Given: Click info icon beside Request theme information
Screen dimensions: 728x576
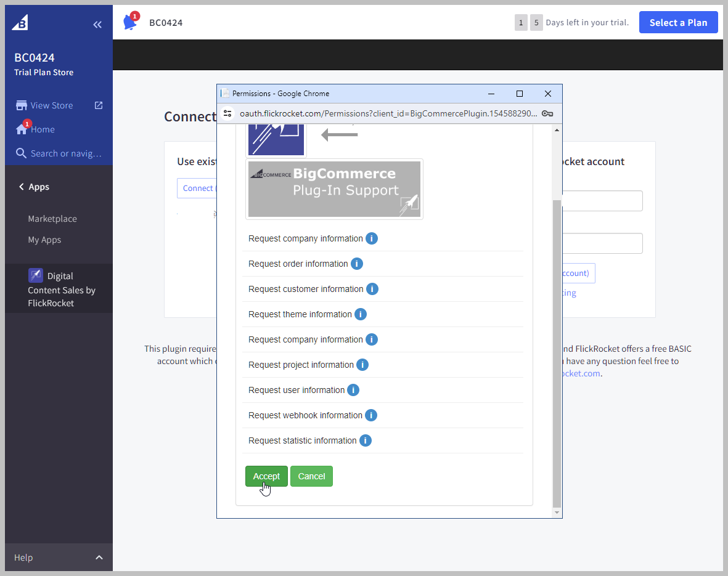Looking at the screenshot, I should point(361,314).
